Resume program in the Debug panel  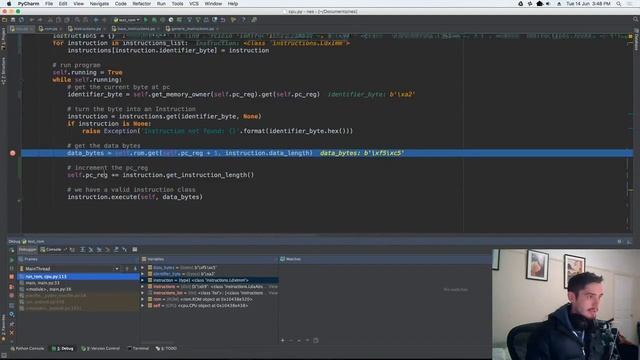12,260
